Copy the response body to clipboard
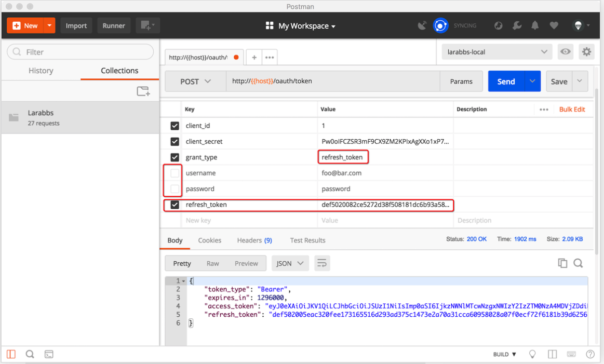 tap(562, 263)
